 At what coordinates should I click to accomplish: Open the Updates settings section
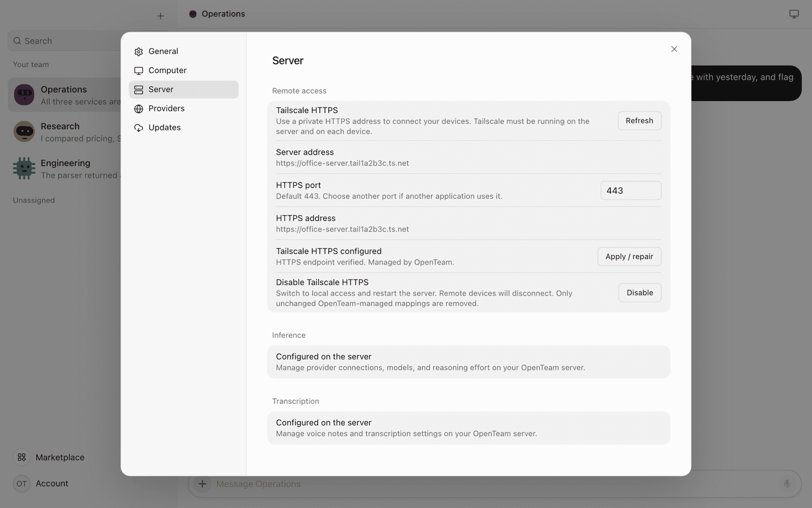tap(183, 128)
